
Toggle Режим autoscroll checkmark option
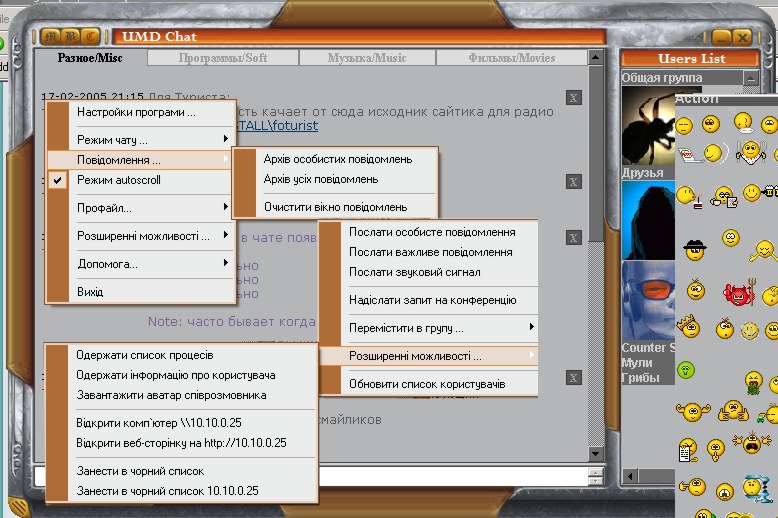pyautogui.click(x=118, y=180)
